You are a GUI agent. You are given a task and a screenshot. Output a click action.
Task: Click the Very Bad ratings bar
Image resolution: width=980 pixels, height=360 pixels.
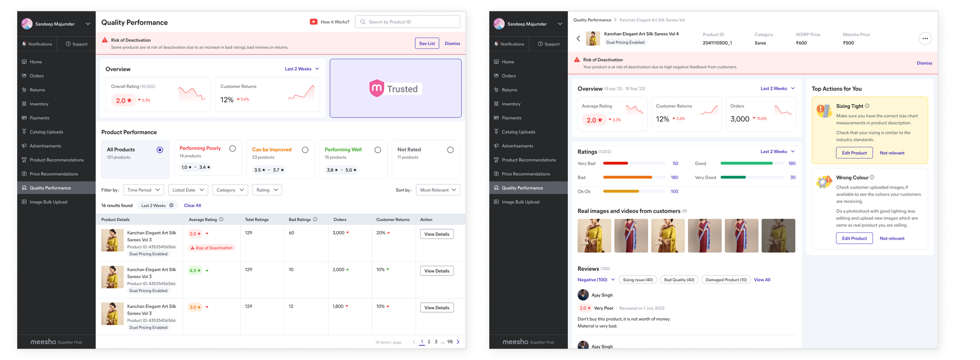(634, 163)
